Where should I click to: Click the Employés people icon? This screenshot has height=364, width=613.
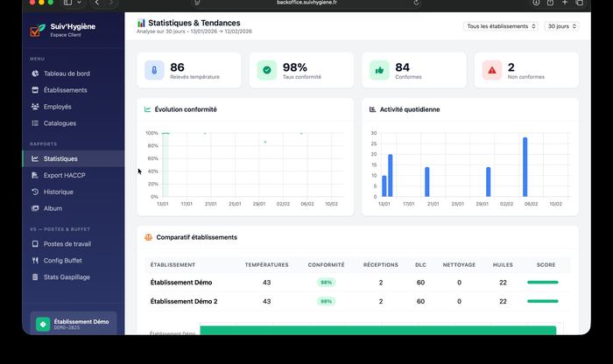click(35, 107)
